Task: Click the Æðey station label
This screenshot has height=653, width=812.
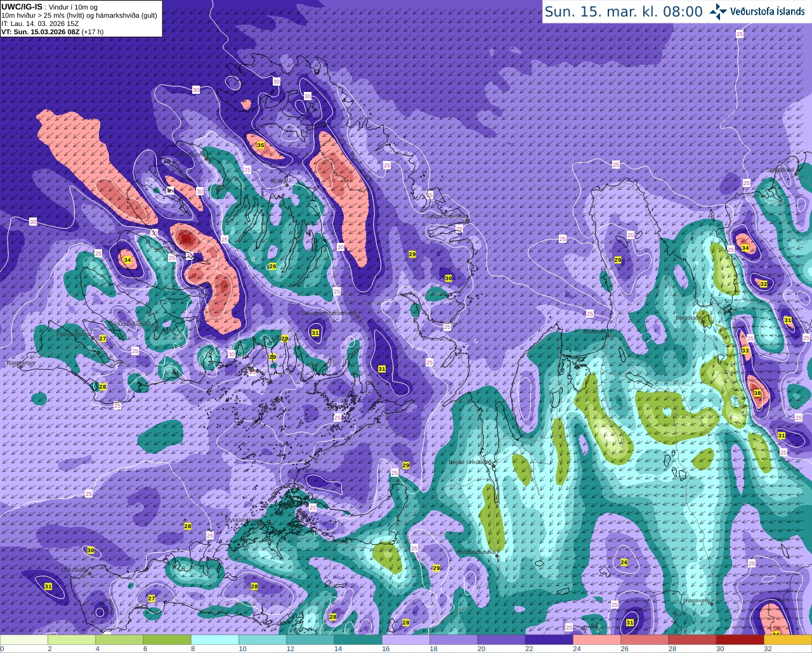Action: (x=278, y=181)
